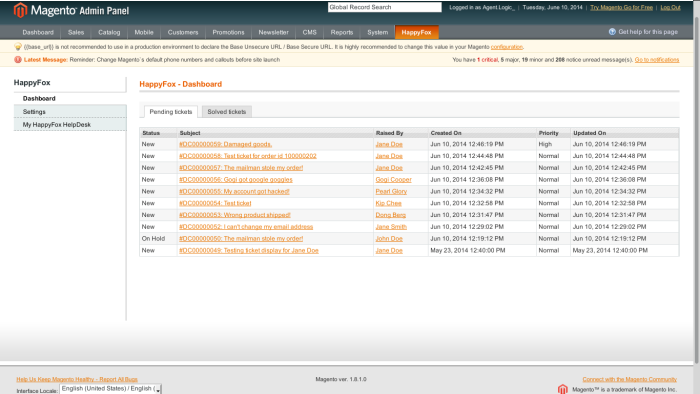
Task: Click the Created On column header
Action: click(x=482, y=133)
